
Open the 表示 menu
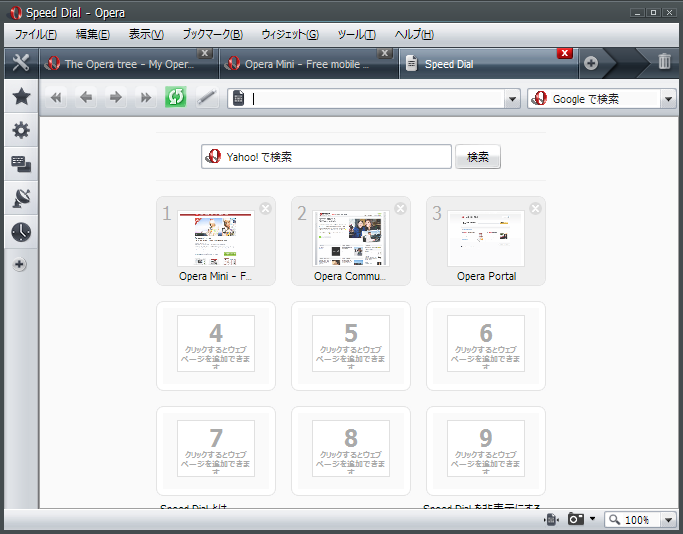click(x=146, y=34)
